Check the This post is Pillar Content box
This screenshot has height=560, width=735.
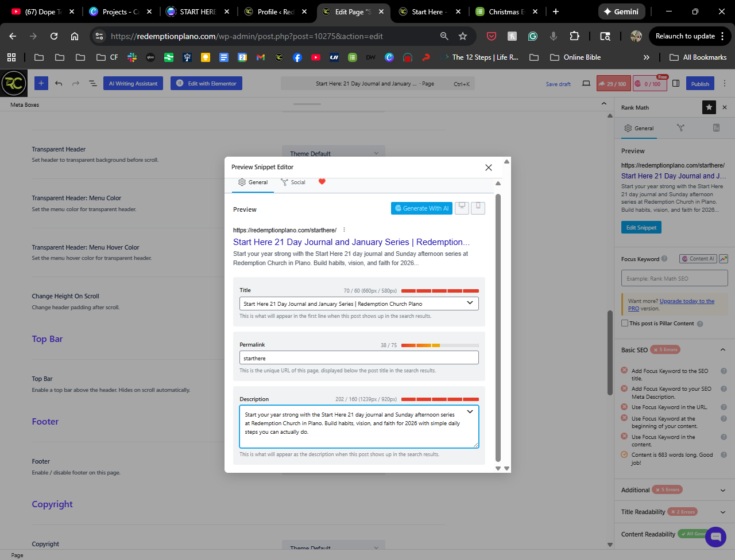click(x=625, y=323)
